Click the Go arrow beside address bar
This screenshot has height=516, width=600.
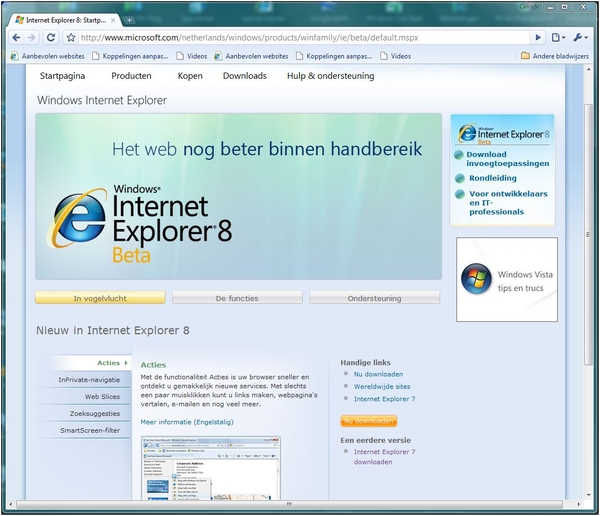(538, 38)
